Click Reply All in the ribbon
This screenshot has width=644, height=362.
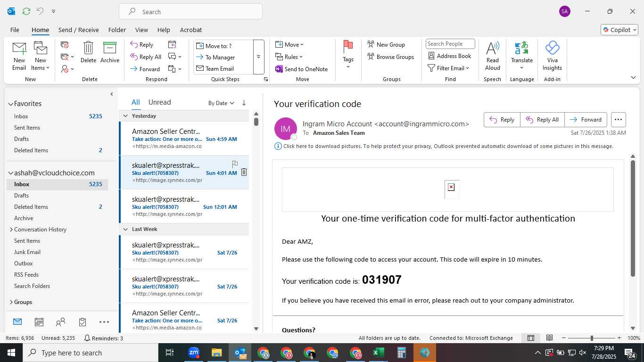[x=146, y=57]
